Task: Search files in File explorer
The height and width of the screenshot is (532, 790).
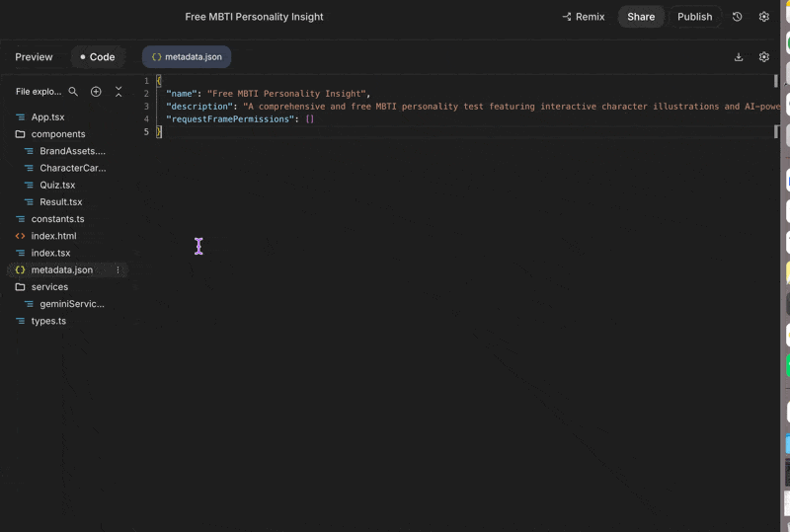Action: click(73, 92)
